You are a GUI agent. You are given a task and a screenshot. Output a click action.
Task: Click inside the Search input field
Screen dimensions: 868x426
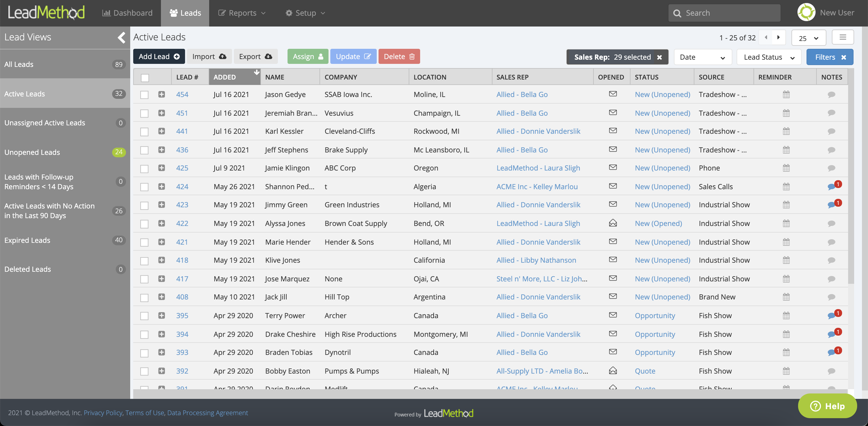tap(725, 13)
